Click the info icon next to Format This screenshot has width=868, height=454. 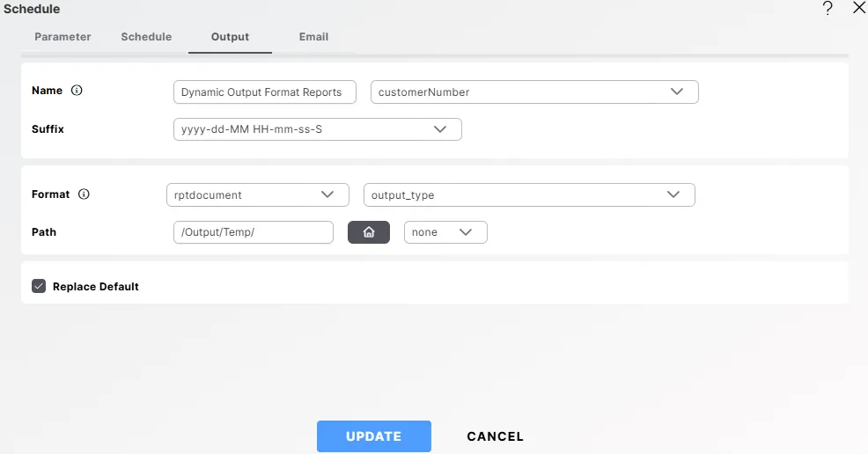[x=84, y=194]
